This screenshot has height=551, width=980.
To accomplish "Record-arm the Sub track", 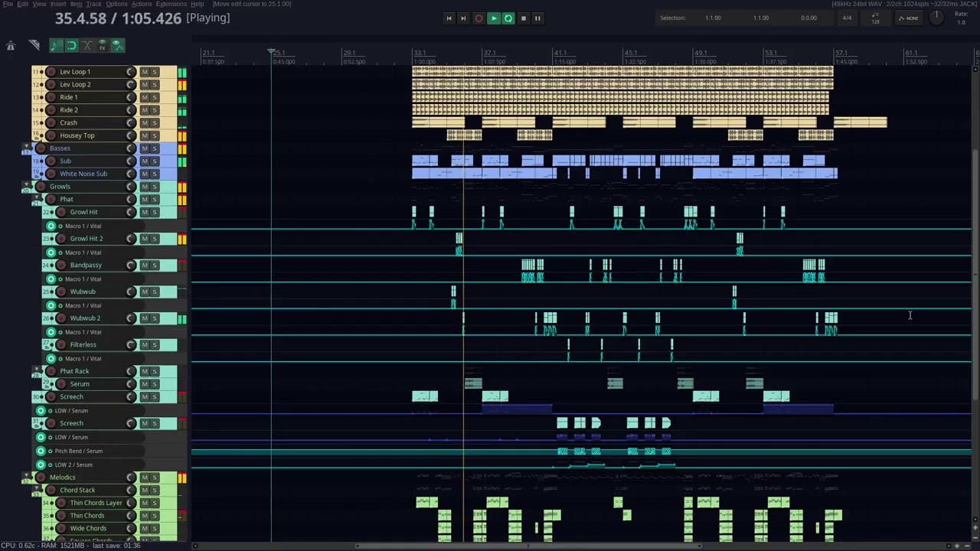I will click(x=51, y=161).
